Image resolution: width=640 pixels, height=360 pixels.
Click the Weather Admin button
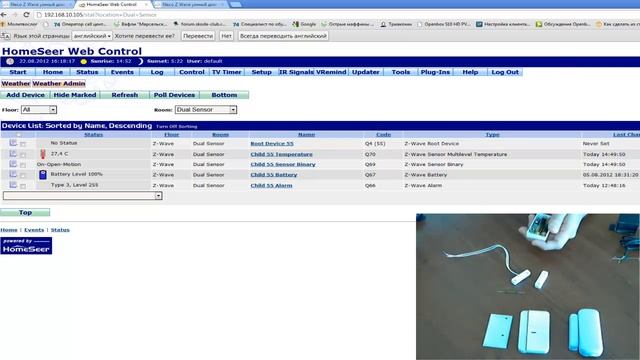[x=59, y=84]
